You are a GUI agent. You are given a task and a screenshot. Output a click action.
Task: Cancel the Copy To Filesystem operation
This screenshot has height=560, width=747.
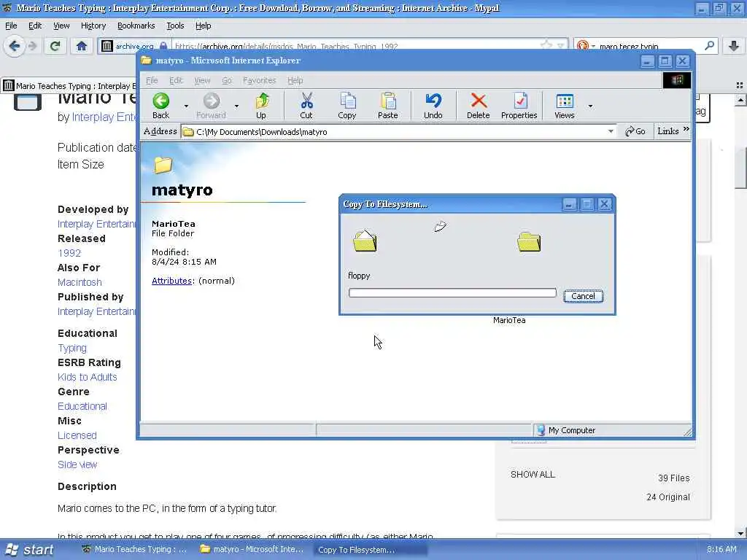point(583,296)
